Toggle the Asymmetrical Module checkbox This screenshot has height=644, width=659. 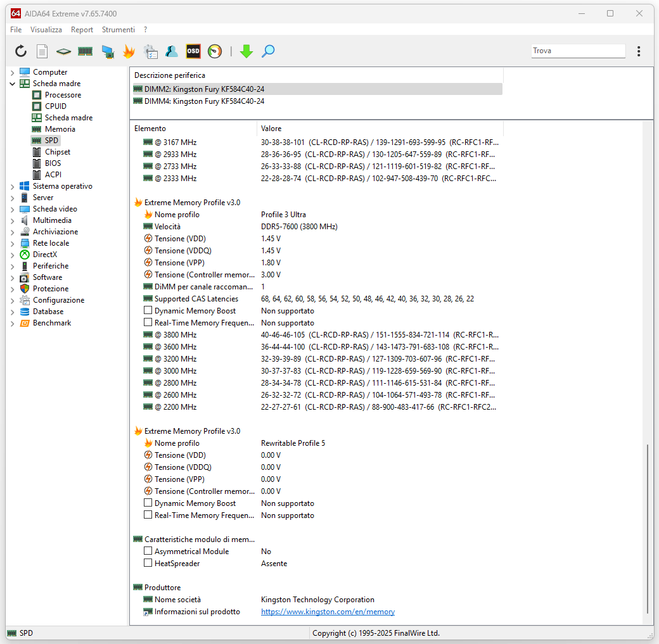coord(148,551)
